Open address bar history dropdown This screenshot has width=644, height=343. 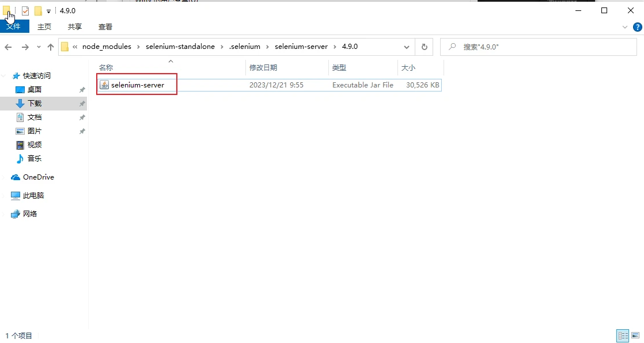pos(406,47)
